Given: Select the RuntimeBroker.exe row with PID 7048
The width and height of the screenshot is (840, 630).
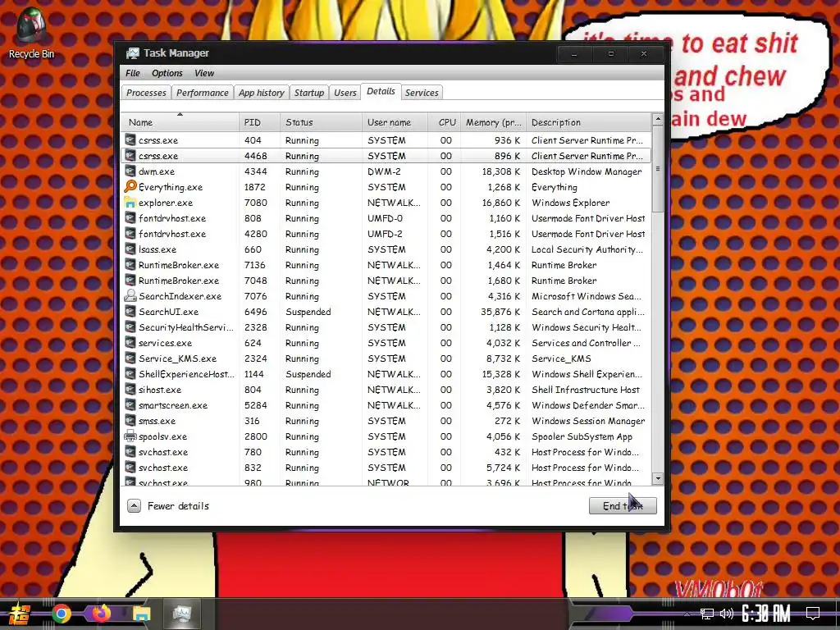Looking at the screenshot, I should point(386,281).
